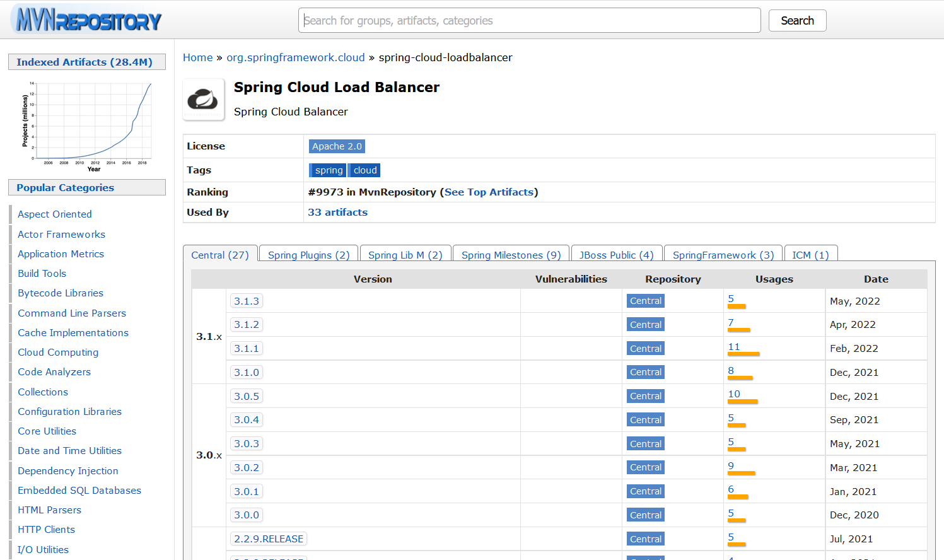The height and width of the screenshot is (560, 944).
Task: Open Cloud Computing category
Action: [58, 353]
